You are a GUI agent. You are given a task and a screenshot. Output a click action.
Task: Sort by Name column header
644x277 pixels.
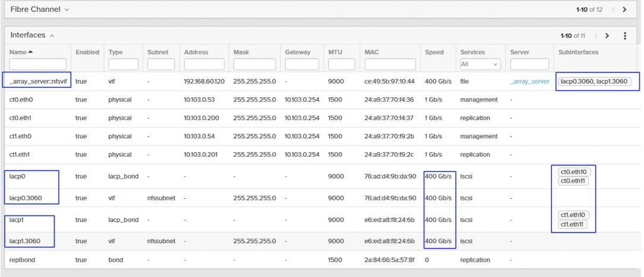click(21, 52)
